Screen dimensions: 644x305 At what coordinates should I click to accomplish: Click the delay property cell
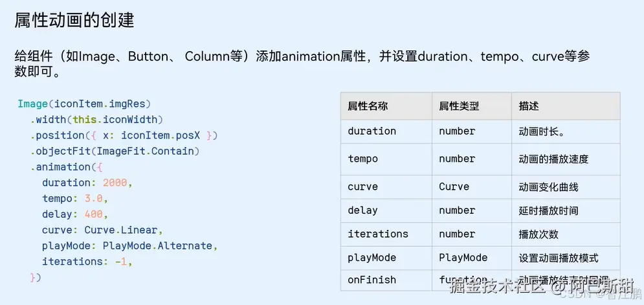(362, 210)
